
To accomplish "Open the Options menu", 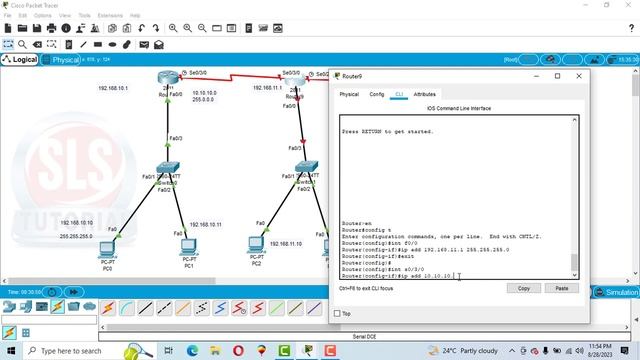I will pos(42,16).
